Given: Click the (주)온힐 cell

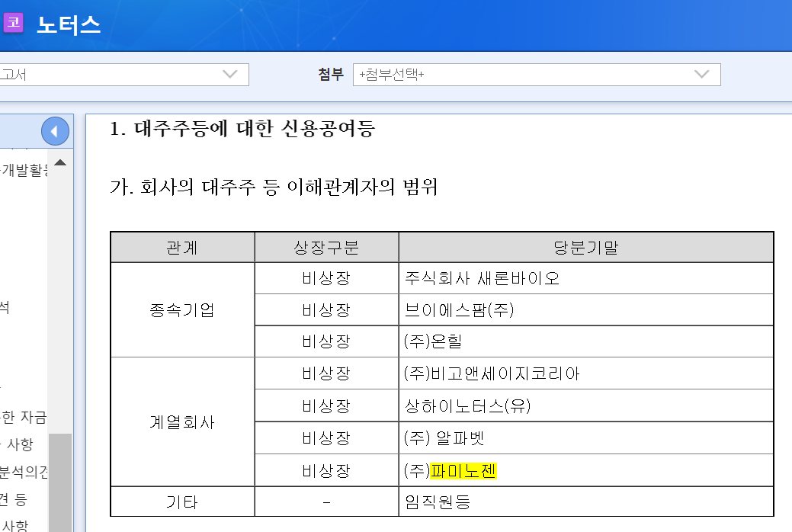Looking at the screenshot, I should [x=586, y=341].
